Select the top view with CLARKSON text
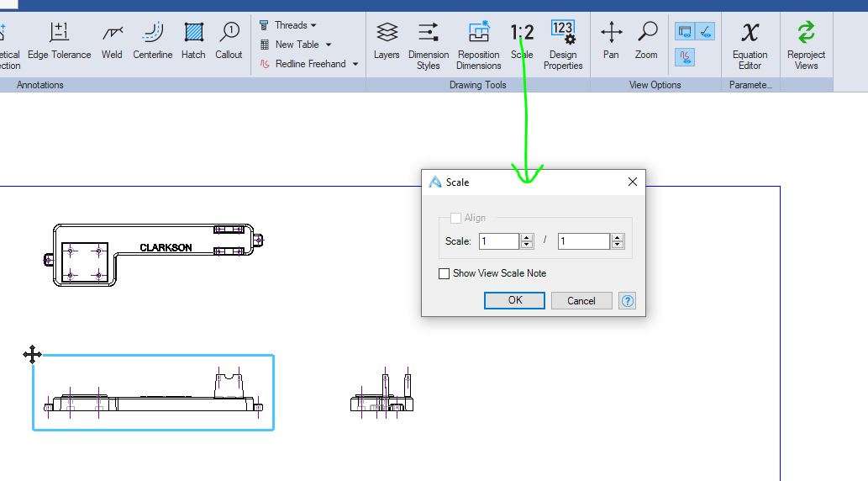This screenshot has width=868, height=481. (x=153, y=255)
